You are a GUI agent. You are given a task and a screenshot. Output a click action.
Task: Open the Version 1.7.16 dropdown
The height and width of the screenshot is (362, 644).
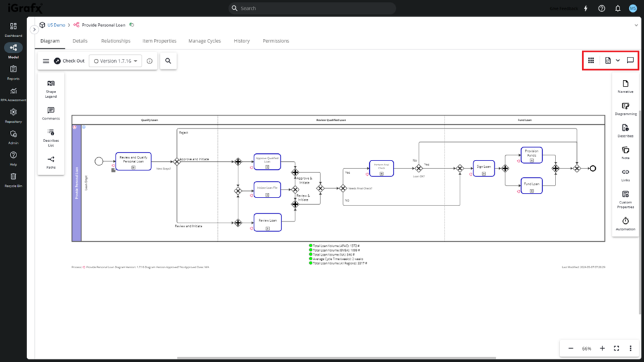click(x=116, y=61)
